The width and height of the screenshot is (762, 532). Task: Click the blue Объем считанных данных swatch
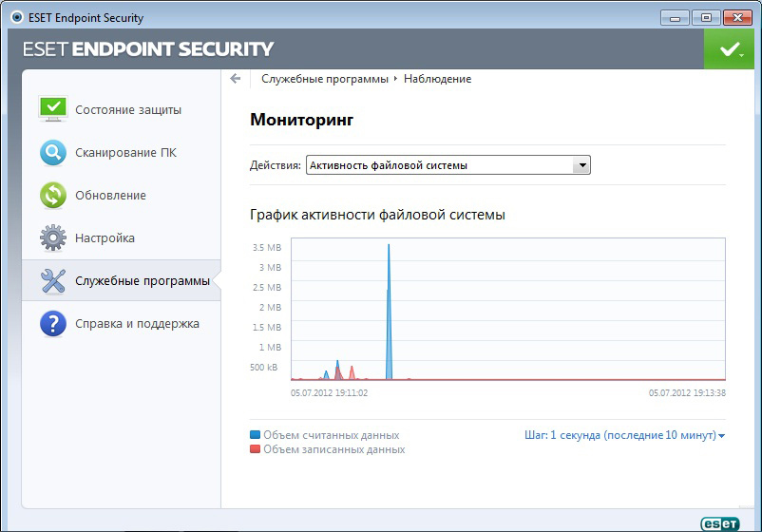click(255, 435)
